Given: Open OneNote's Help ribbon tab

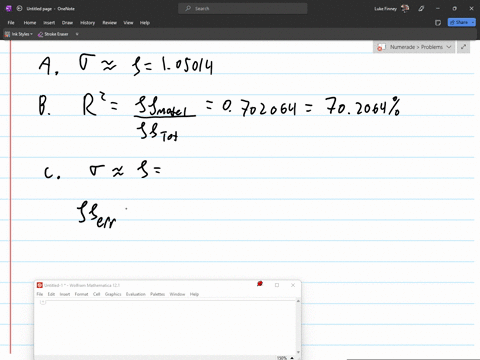Looking at the screenshot, I should (x=145, y=23).
